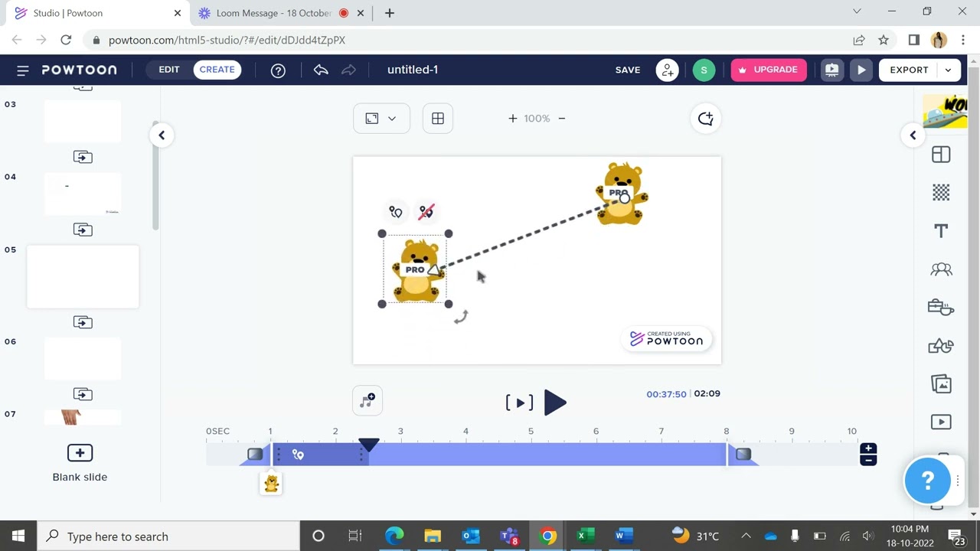Zoom out with the minus sign

(x=562, y=119)
